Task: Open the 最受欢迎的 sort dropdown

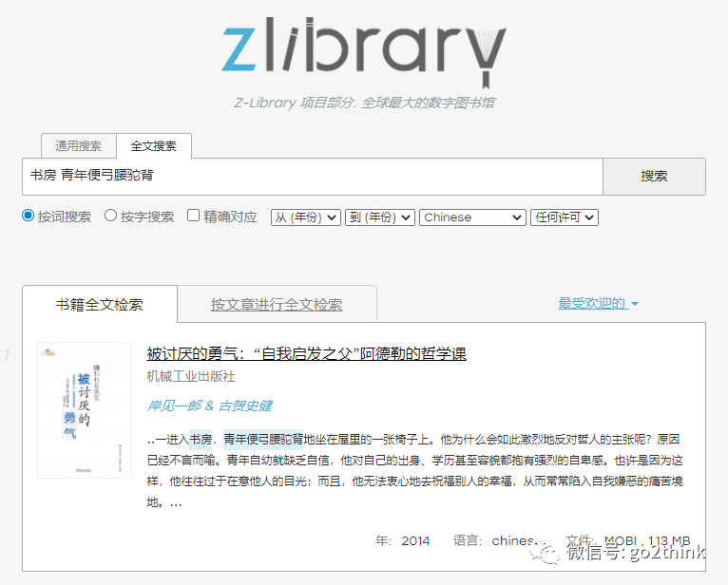Action: 598,303
